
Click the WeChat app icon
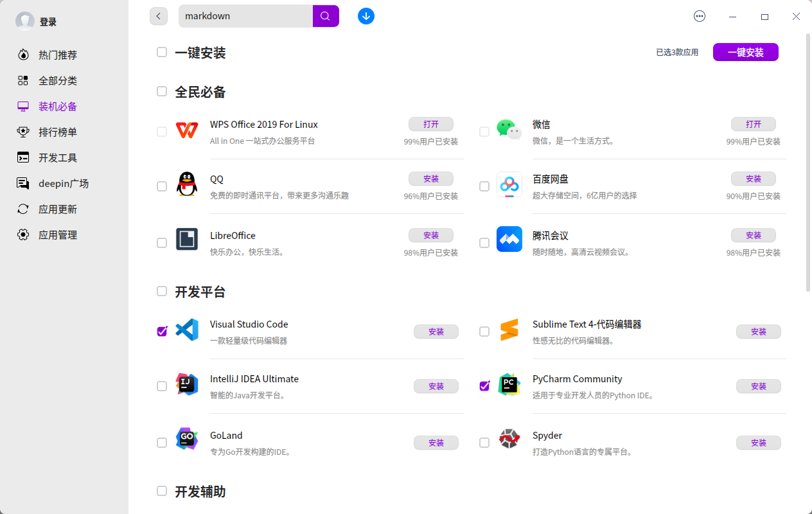coord(509,130)
